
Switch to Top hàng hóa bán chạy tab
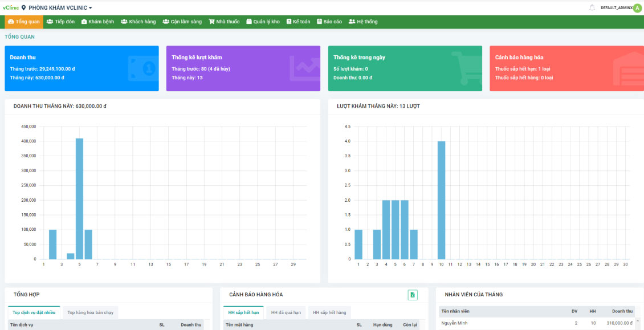pos(90,312)
